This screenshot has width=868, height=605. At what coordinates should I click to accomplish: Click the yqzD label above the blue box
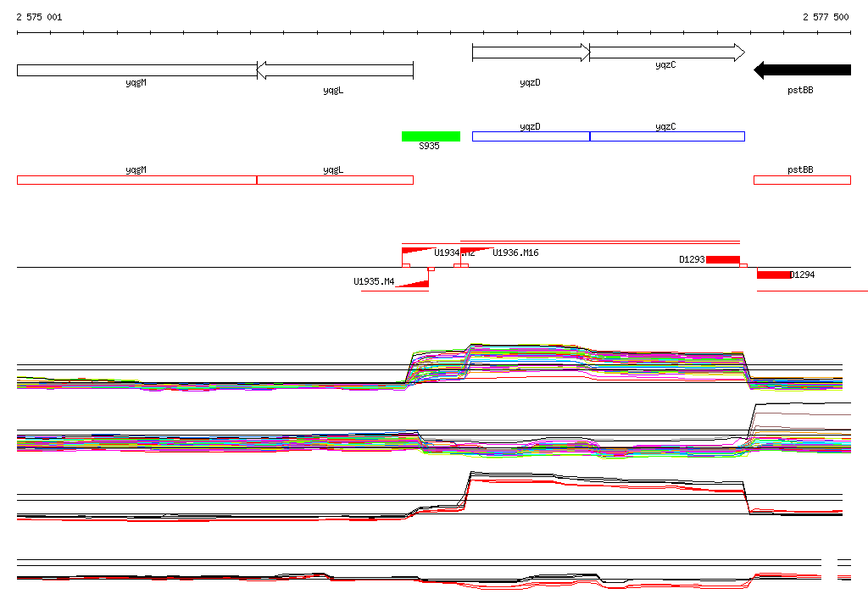[x=531, y=127]
